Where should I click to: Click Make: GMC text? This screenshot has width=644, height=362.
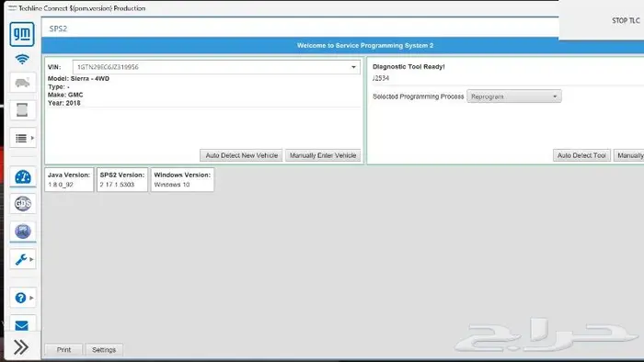65,95
